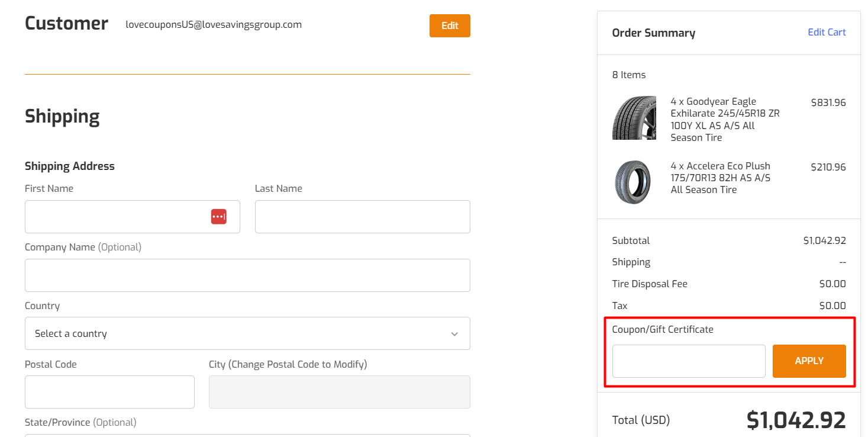Screen dimensions: 868x437
Task: Click the Postal Code input field
Action: point(109,392)
